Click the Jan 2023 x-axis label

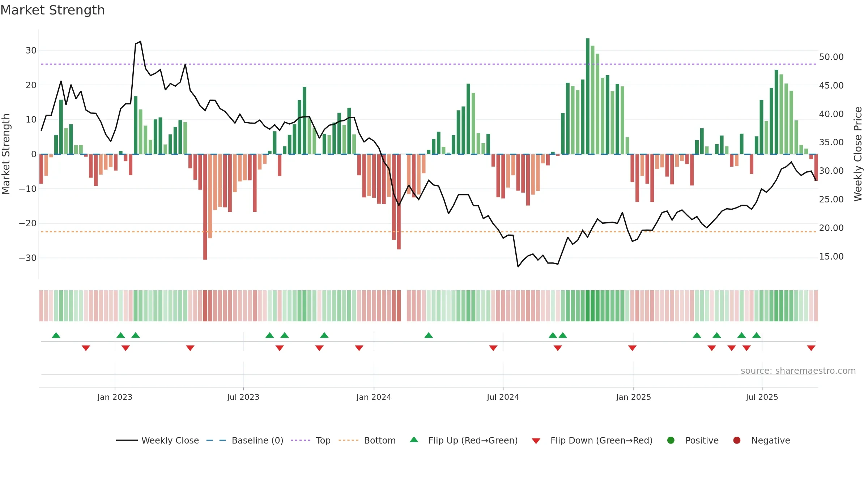point(115,397)
